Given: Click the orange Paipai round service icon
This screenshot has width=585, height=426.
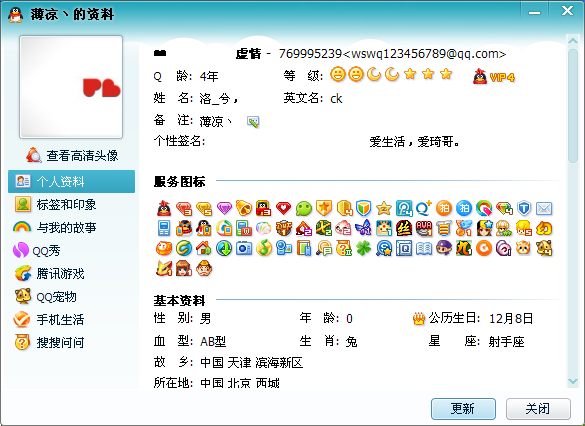Looking at the screenshot, I should 444,208.
